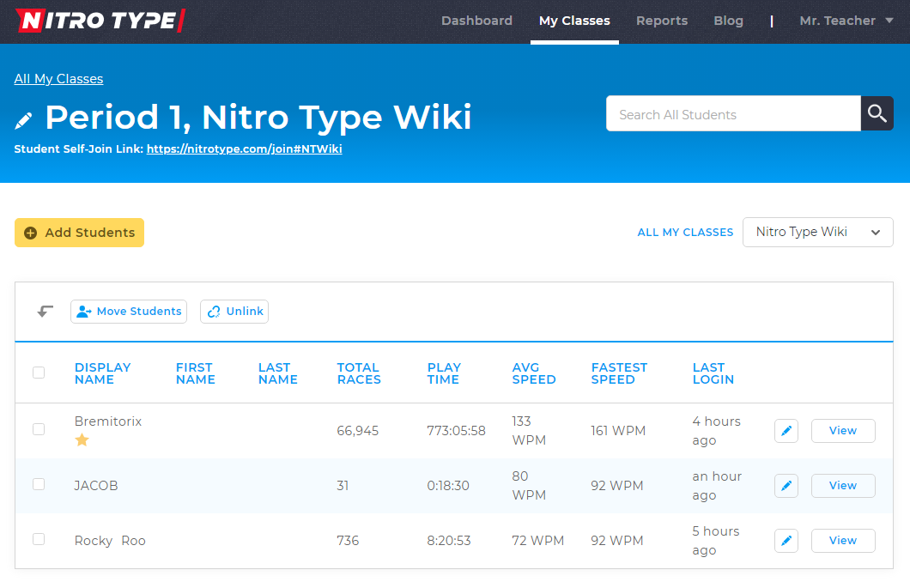910x588 pixels.
Task: Expand the Mr. Teacher account menu
Action: coord(846,21)
